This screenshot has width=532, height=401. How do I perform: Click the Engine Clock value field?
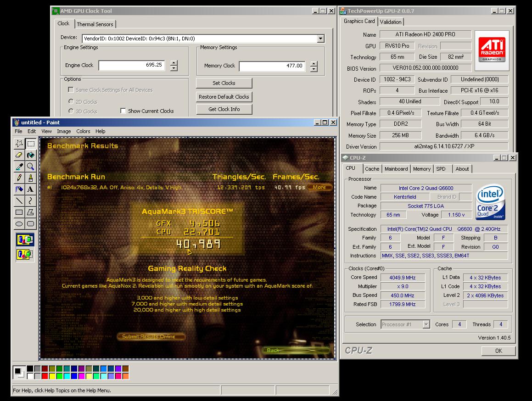(x=132, y=65)
